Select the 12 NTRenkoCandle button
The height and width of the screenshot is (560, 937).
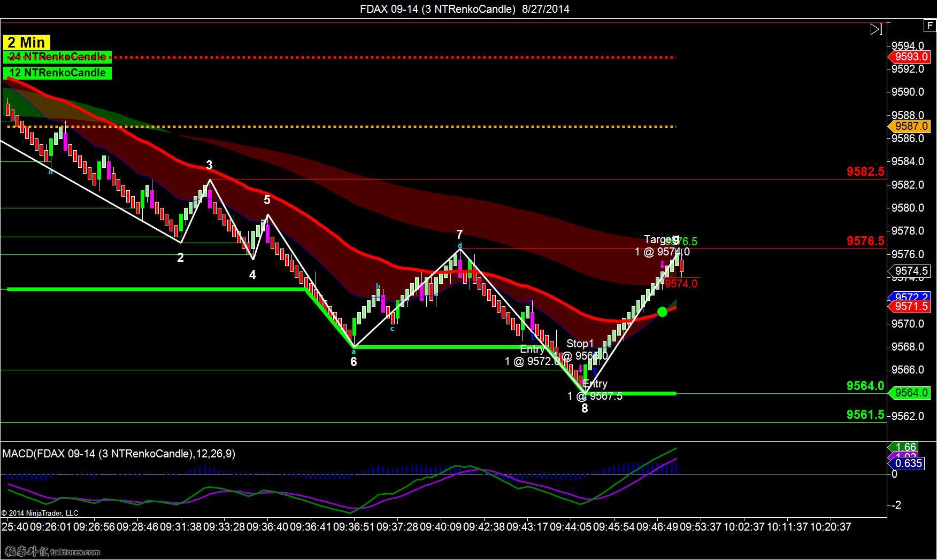(x=57, y=73)
